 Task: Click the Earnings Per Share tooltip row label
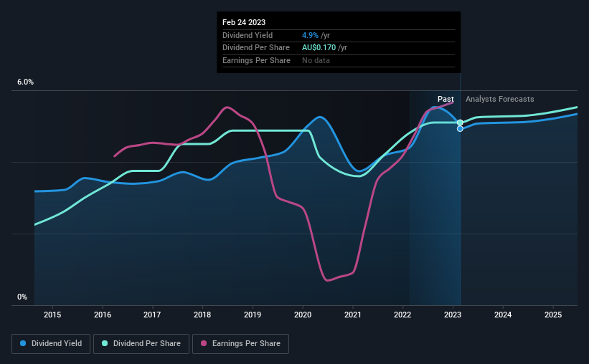[x=257, y=60]
